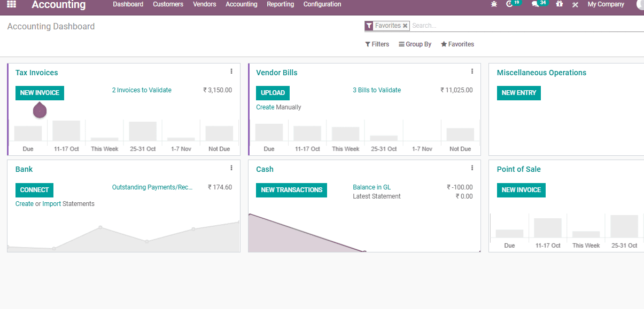
Task: Click the NEW INVOICE button on Tax Invoices
Action: click(x=40, y=93)
